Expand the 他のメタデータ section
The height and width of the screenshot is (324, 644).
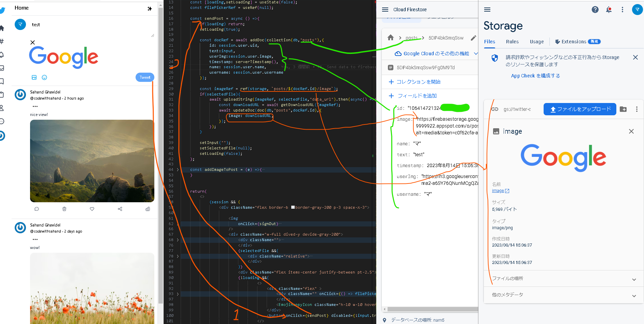[x=564, y=295]
